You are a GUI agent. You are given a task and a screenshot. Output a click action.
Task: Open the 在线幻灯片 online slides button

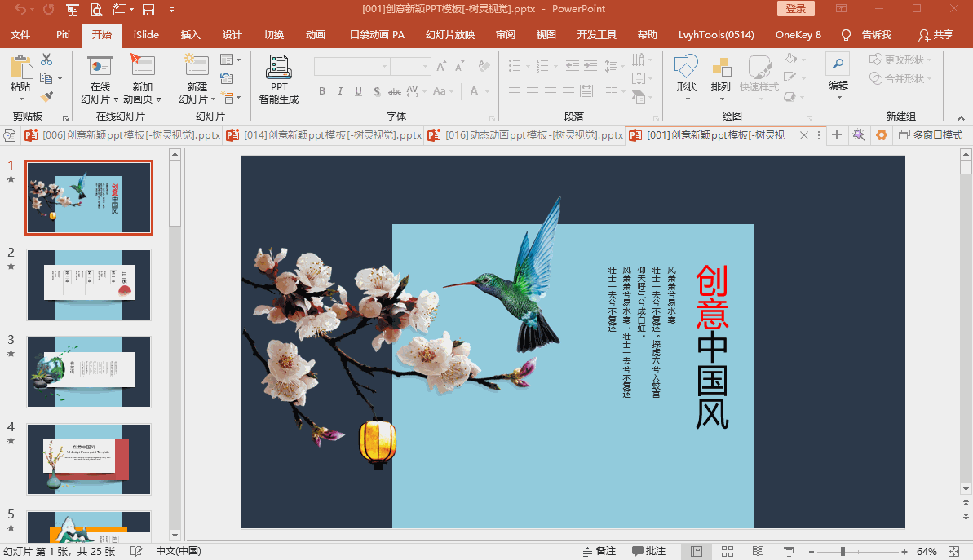point(100,81)
